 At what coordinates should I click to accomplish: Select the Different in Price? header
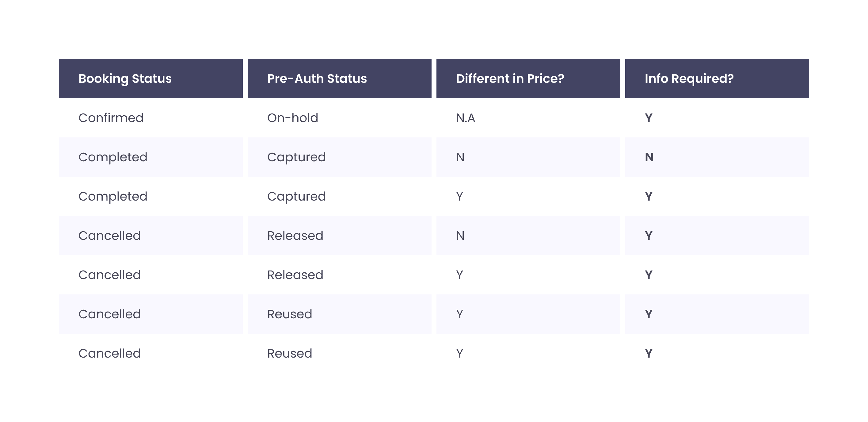click(x=509, y=79)
